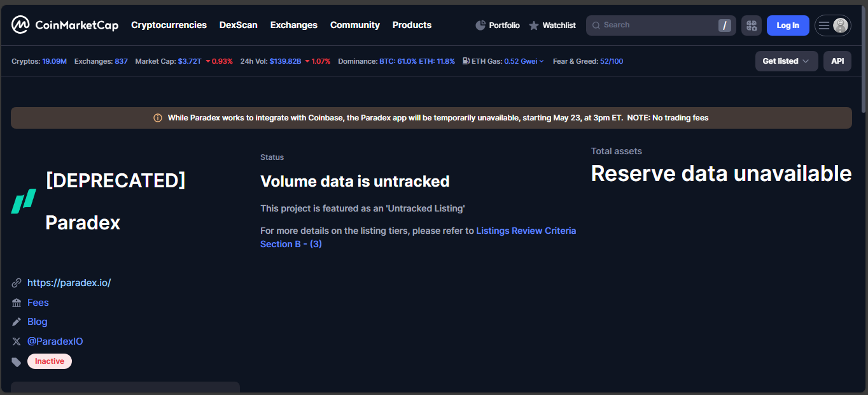868x395 pixels.
Task: Click the API button
Action: pyautogui.click(x=837, y=61)
